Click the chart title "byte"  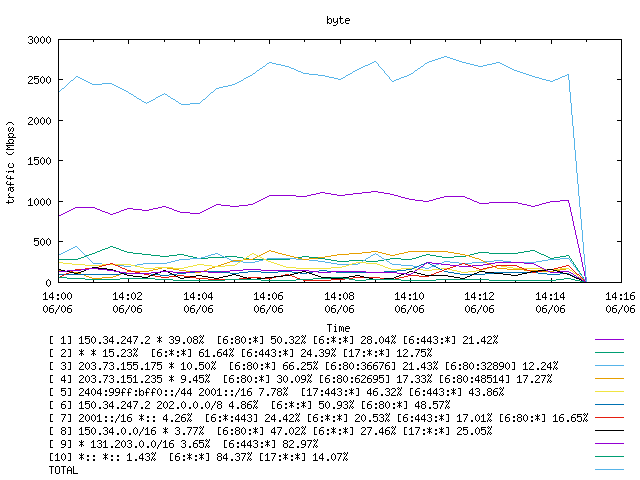(x=338, y=20)
